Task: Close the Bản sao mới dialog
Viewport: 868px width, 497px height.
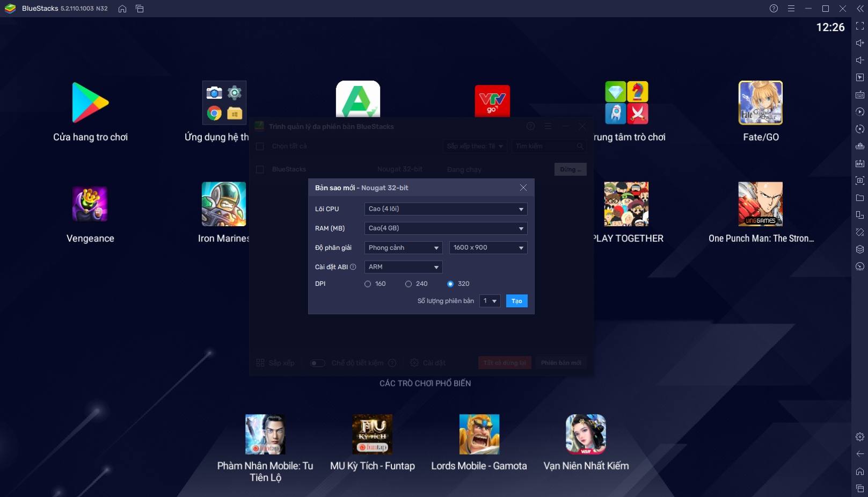Action: pyautogui.click(x=523, y=188)
